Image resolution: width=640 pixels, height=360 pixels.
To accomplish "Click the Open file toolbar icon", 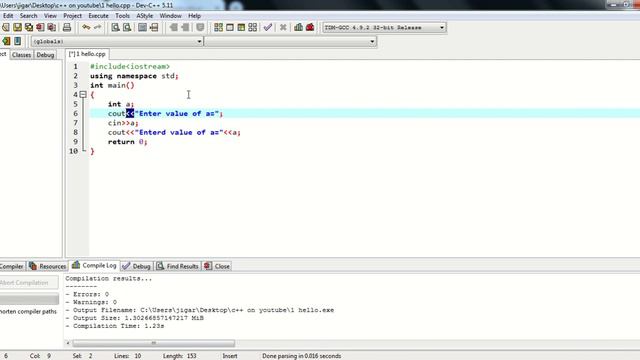I will (6, 27).
